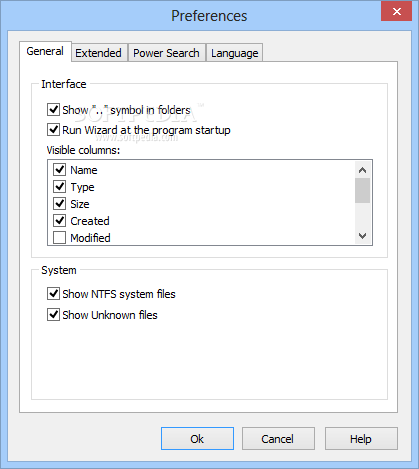This screenshot has width=419, height=469.
Task: Open the Power Search tab
Action: tap(166, 53)
